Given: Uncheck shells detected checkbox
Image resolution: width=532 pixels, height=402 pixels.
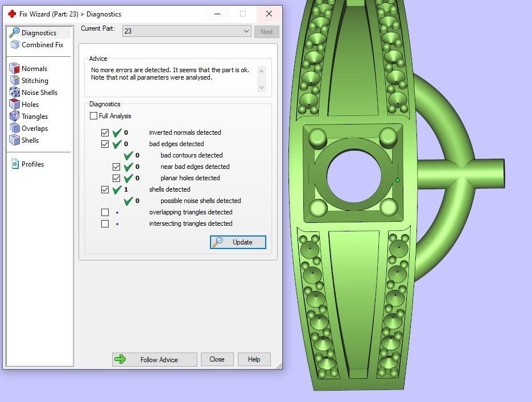Looking at the screenshot, I should [x=105, y=189].
